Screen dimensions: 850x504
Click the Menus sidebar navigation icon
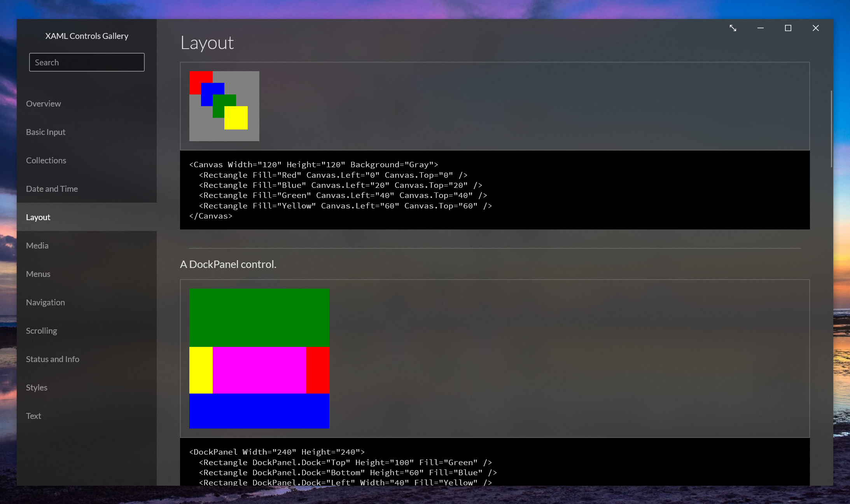(x=37, y=274)
